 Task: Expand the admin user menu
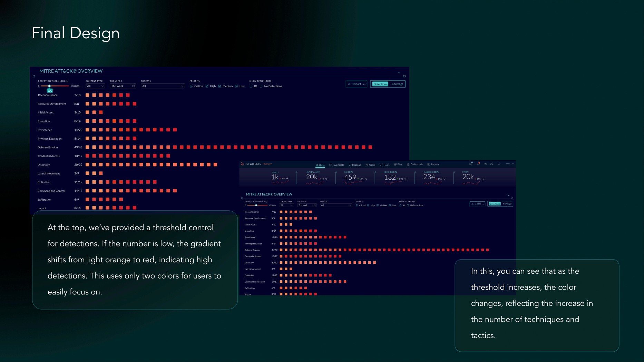[x=510, y=164]
